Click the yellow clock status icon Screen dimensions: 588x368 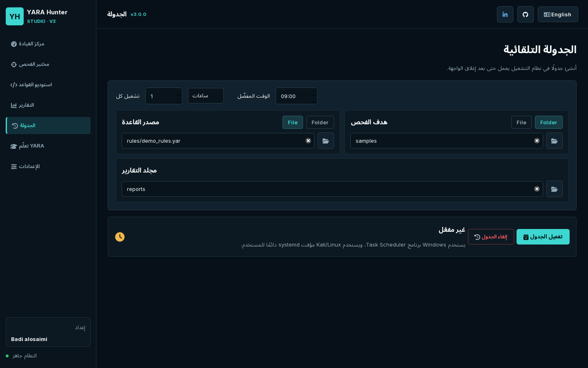pos(120,237)
